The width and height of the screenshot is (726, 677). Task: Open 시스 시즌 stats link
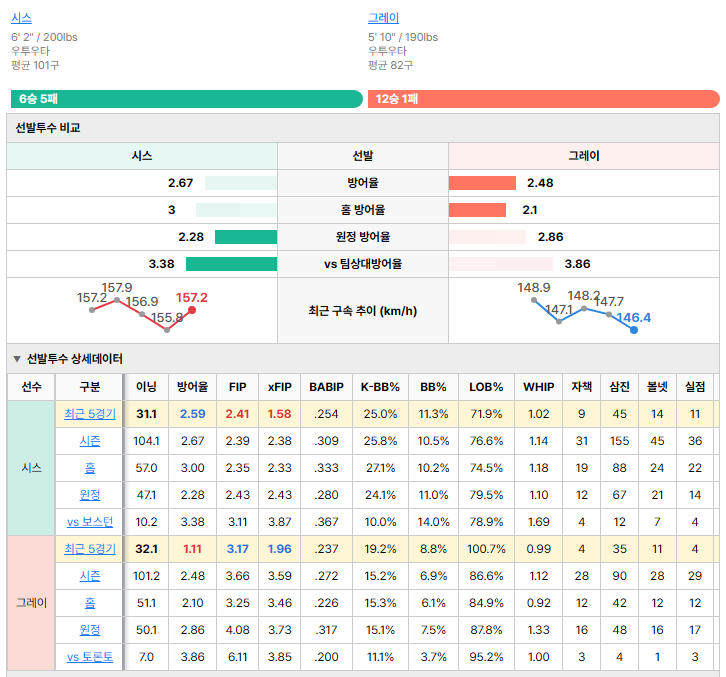click(x=90, y=441)
